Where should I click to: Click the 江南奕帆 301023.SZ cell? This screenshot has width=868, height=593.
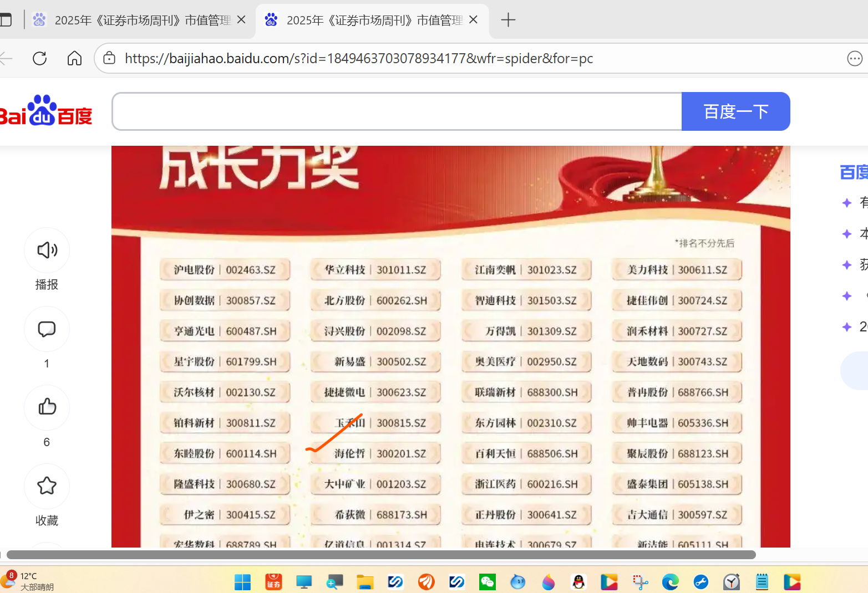click(x=526, y=270)
